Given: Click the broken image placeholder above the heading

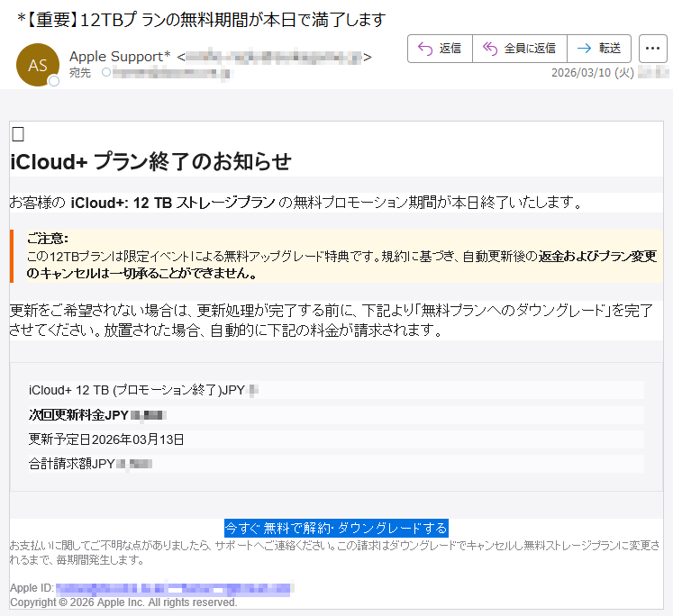Looking at the screenshot, I should tap(18, 134).
